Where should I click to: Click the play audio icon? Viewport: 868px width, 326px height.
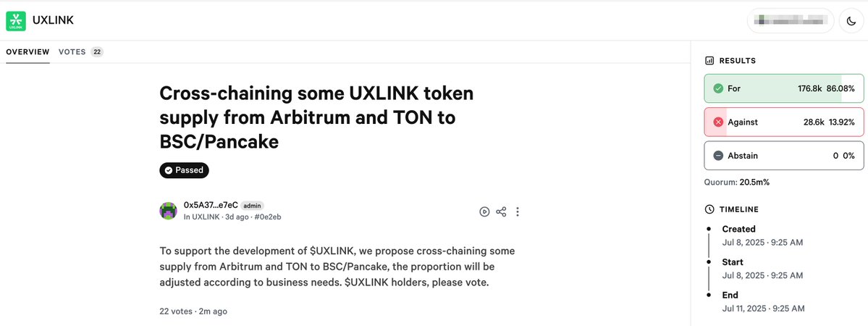484,212
